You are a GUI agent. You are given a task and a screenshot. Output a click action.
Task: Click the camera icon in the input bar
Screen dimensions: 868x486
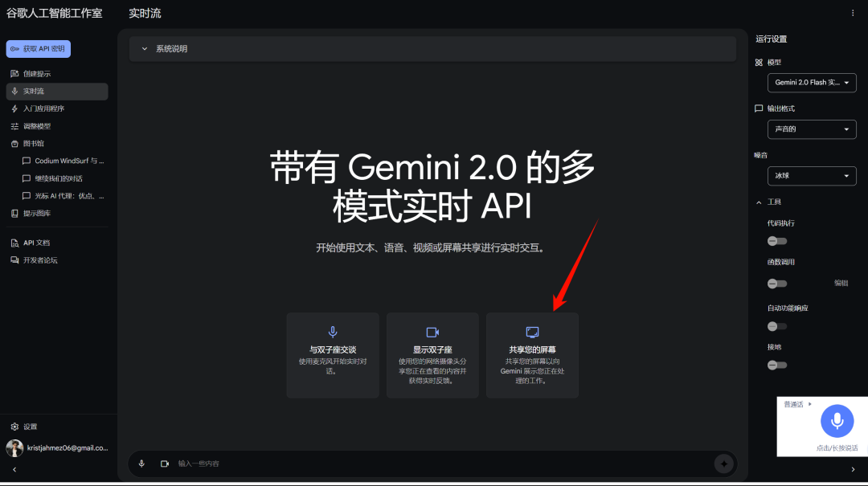point(165,464)
